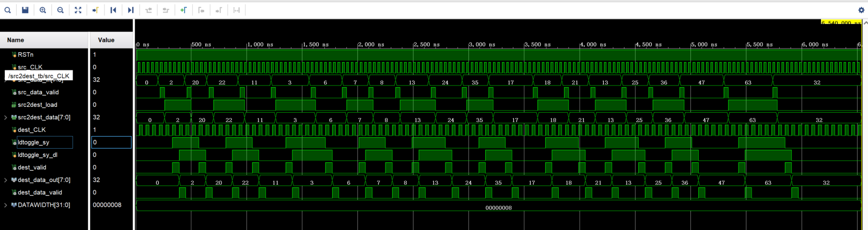Viewport: 868px width, 230px height.
Task: Go to the next marker
Action: coord(219,10)
